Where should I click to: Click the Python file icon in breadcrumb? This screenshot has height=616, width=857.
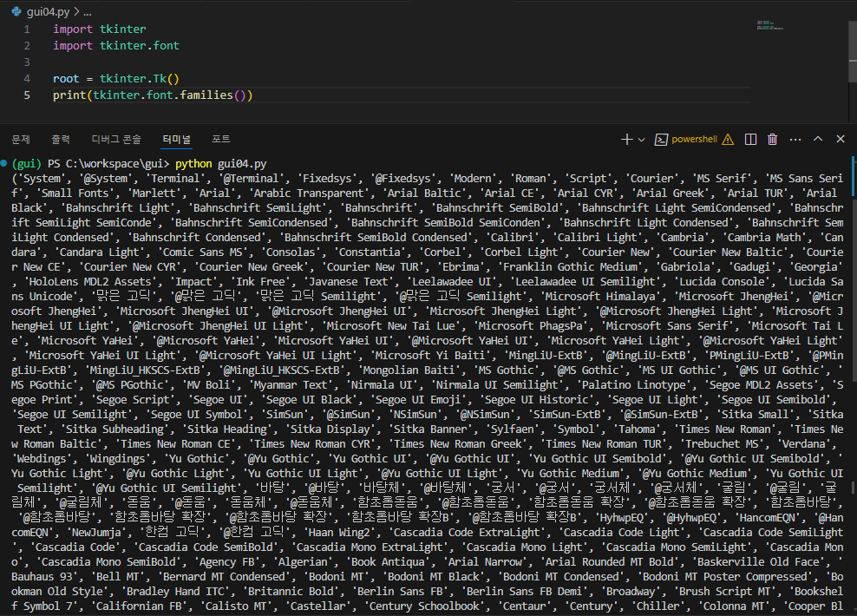click(16, 11)
